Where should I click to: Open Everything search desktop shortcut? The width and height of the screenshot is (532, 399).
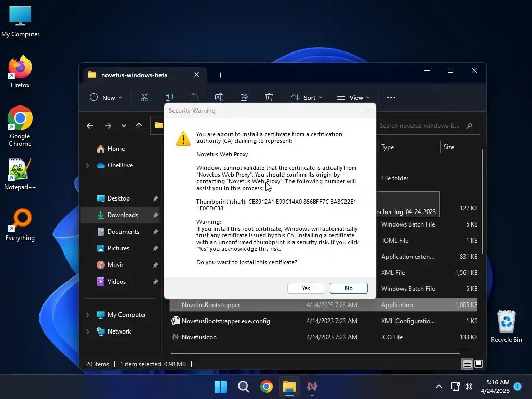click(x=20, y=224)
